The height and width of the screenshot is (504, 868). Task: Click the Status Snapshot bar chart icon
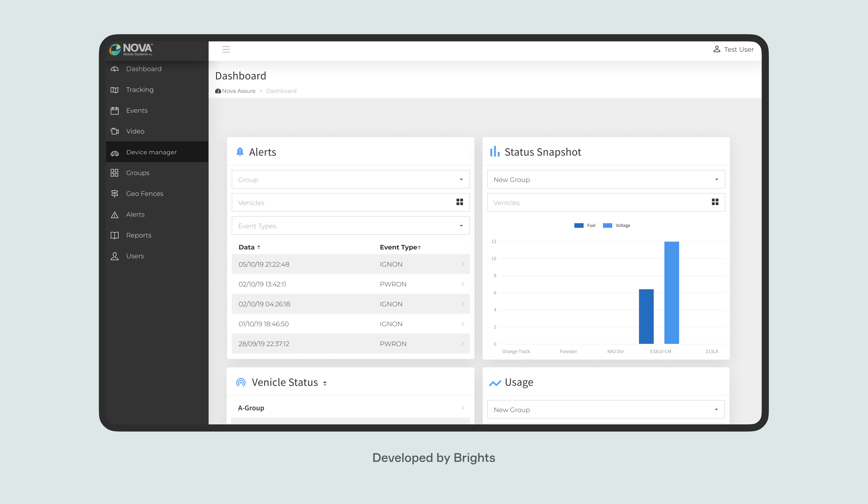tap(495, 152)
